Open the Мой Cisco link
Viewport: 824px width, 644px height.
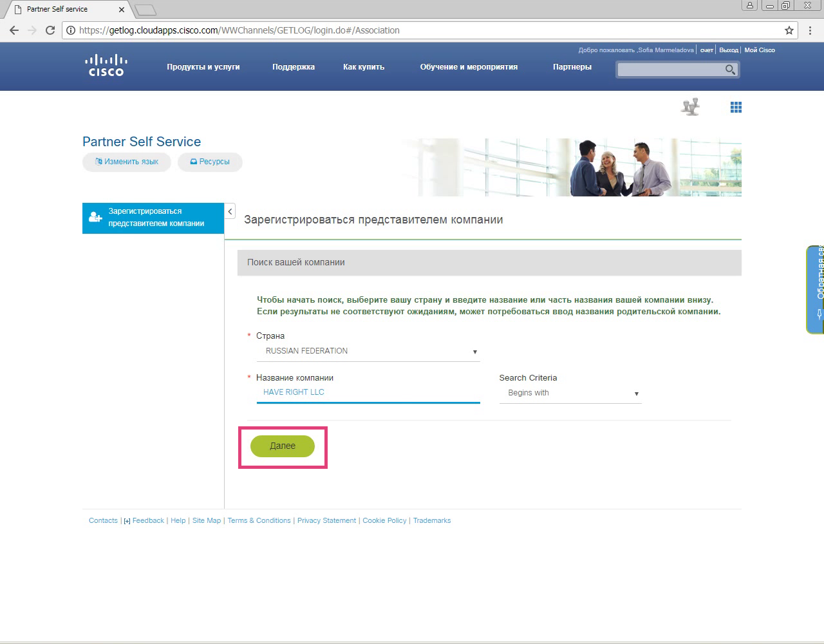click(x=760, y=50)
